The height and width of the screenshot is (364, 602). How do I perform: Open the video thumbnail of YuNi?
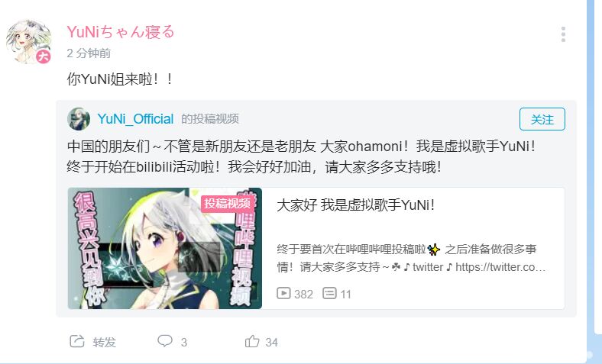point(165,248)
